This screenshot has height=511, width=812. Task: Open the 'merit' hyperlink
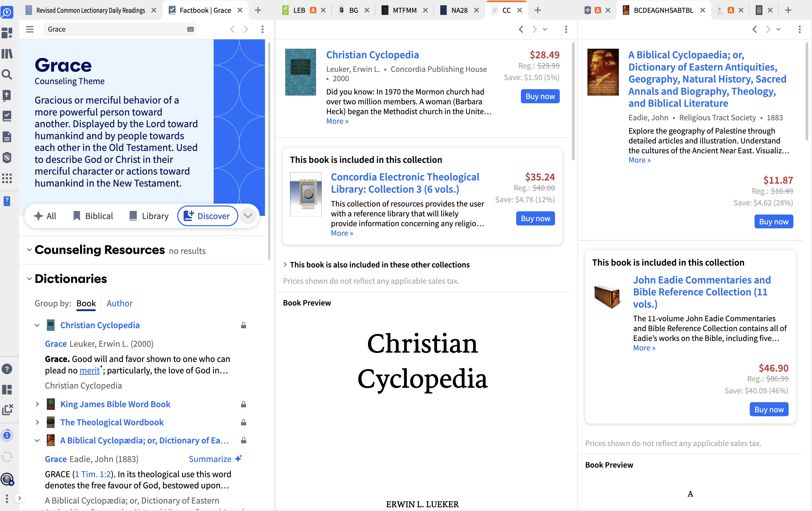pyautogui.click(x=89, y=370)
